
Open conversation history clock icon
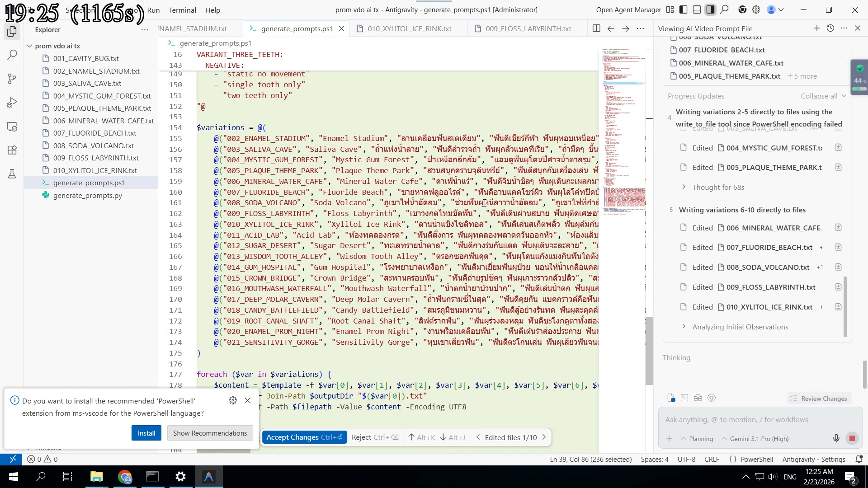point(830,28)
